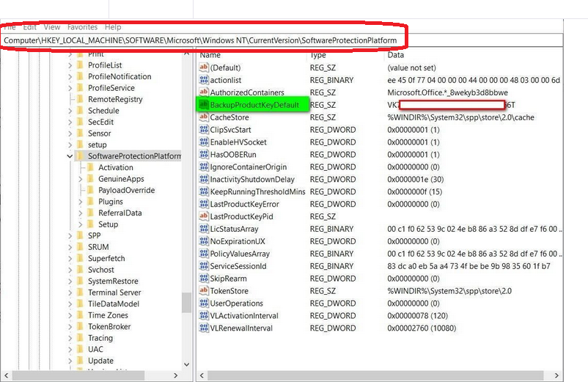588x382 pixels.
Task: Click the InactivityShutdownDelay DWORD icon
Action: click(x=204, y=179)
